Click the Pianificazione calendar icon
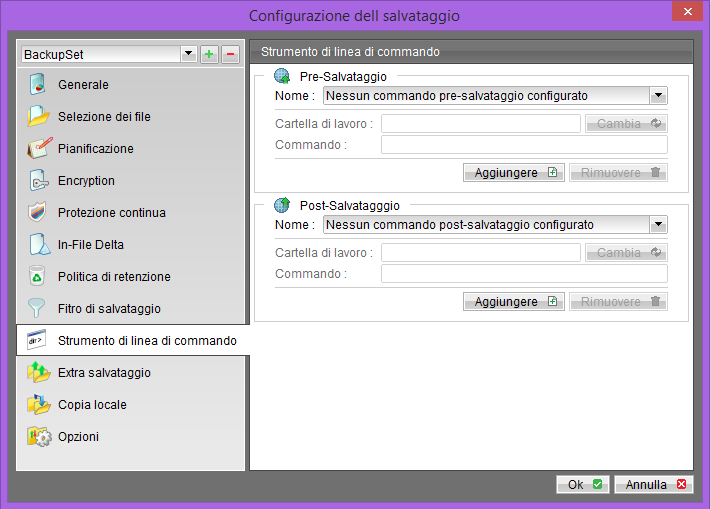The width and height of the screenshot is (711, 509). click(39, 148)
